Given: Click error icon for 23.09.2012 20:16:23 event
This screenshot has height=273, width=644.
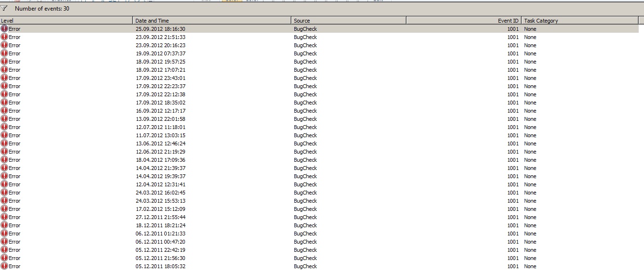Looking at the screenshot, I should click(x=4, y=45).
